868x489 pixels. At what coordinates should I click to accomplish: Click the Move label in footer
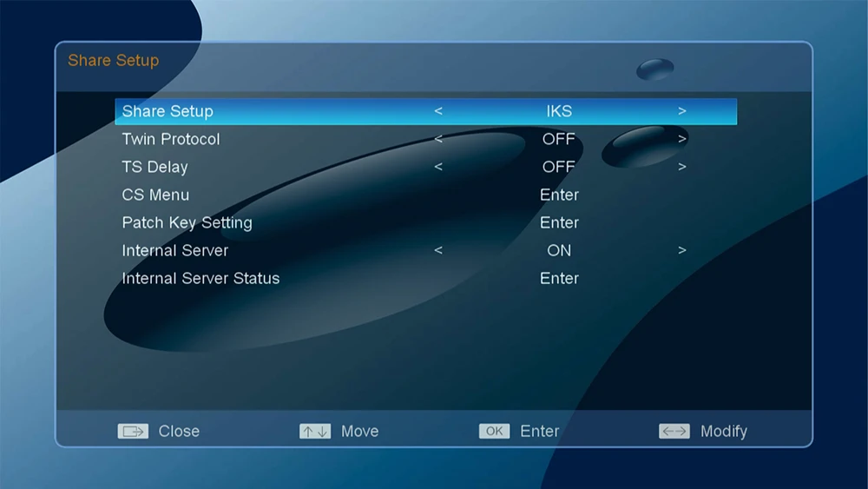(x=360, y=431)
